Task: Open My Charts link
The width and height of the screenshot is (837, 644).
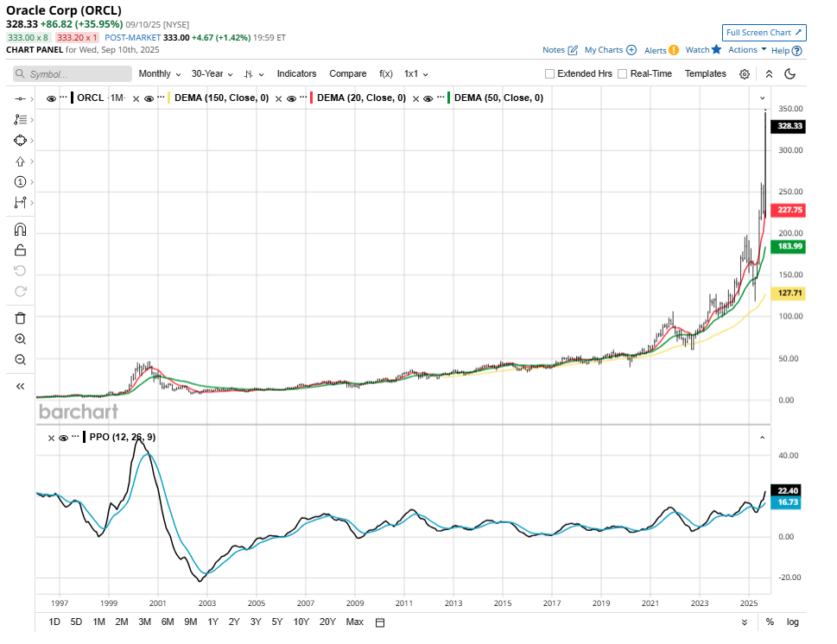Action: pyautogui.click(x=610, y=49)
